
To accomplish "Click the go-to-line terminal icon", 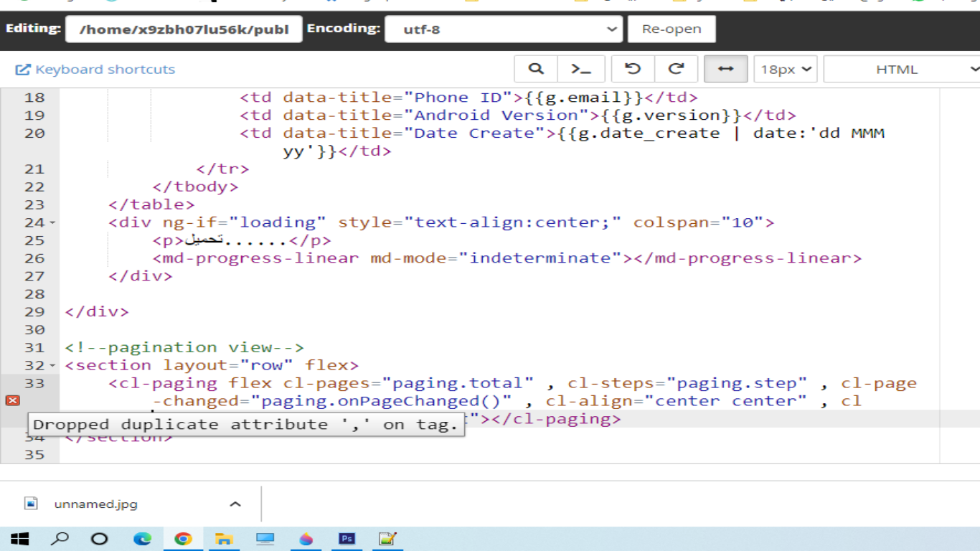I will (x=581, y=69).
